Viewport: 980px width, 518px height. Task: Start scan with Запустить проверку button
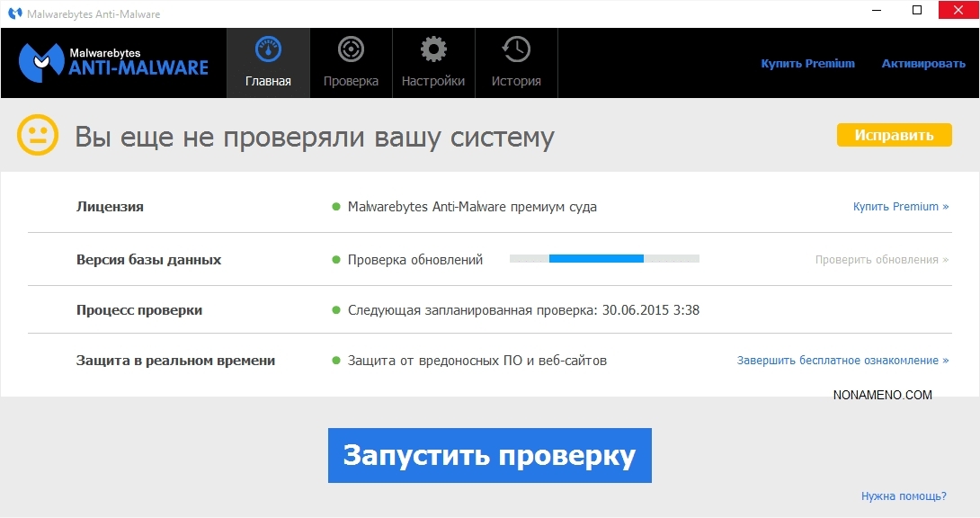[489, 455]
